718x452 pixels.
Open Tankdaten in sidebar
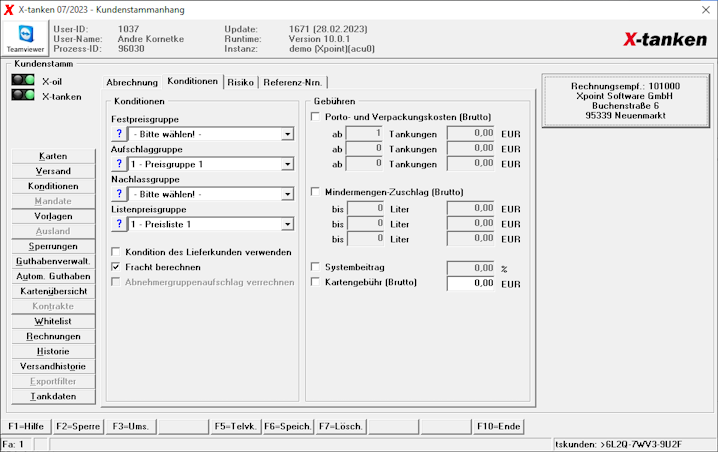[53, 397]
